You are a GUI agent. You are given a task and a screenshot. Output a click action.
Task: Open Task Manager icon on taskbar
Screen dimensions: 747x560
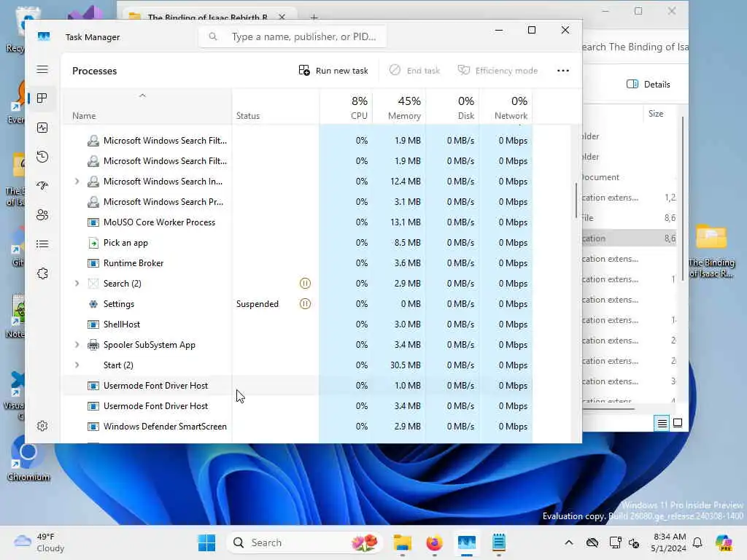point(466,542)
